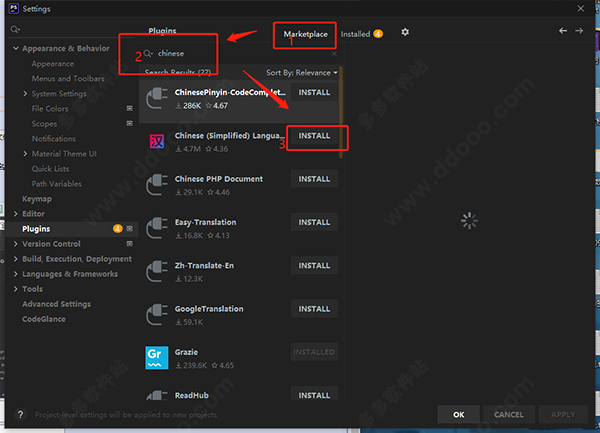Select GoogleTranslation plugin name
600x433 pixels.
(209, 309)
